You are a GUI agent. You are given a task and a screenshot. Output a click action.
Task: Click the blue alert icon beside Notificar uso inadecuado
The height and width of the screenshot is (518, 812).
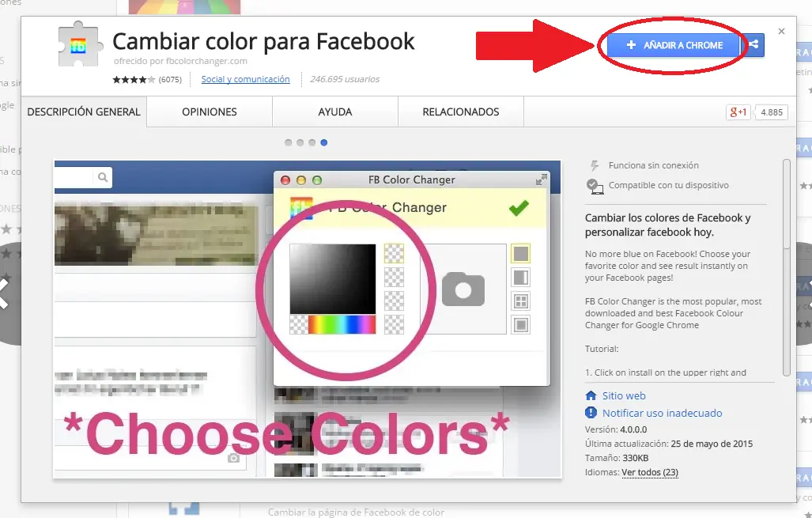click(591, 413)
